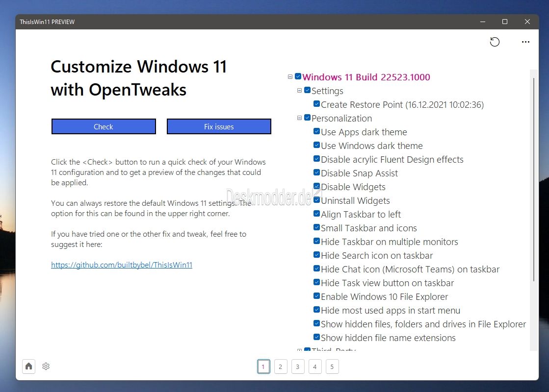This screenshot has height=392, width=549.
Task: Click the restore defaults circular arrow icon
Action: [495, 42]
